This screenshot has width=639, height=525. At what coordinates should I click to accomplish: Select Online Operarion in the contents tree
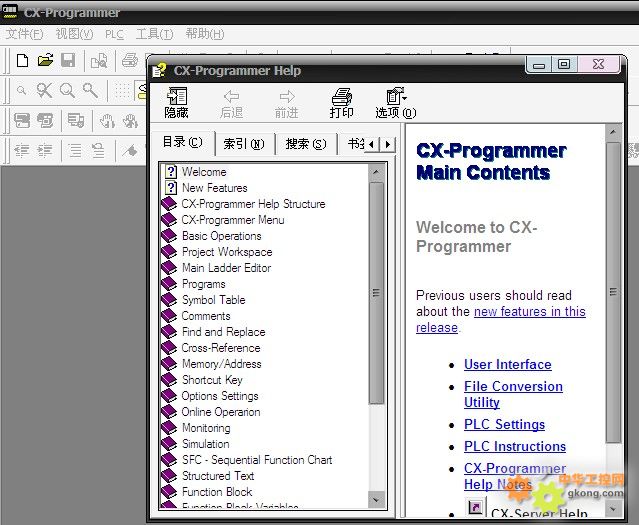coord(220,412)
